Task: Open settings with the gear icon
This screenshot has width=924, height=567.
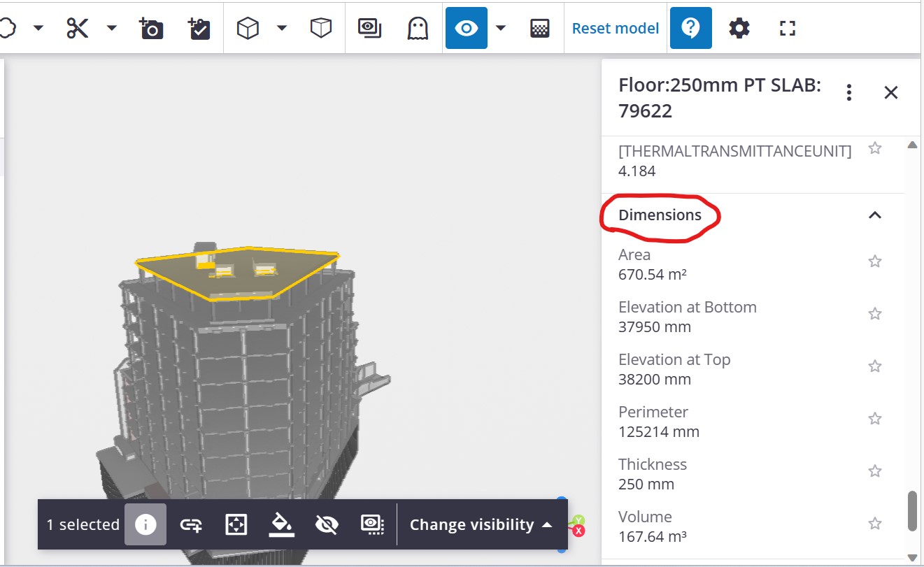Action: 739,28
